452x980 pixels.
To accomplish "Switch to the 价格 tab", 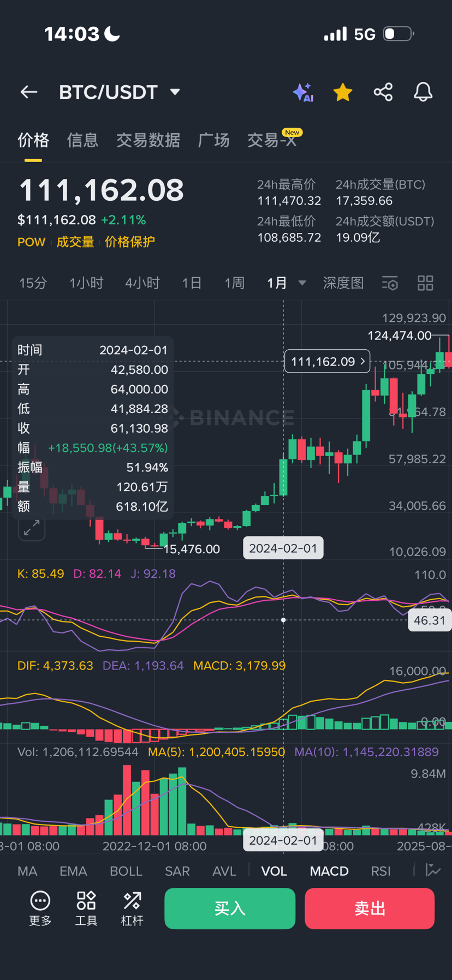I will (x=33, y=140).
